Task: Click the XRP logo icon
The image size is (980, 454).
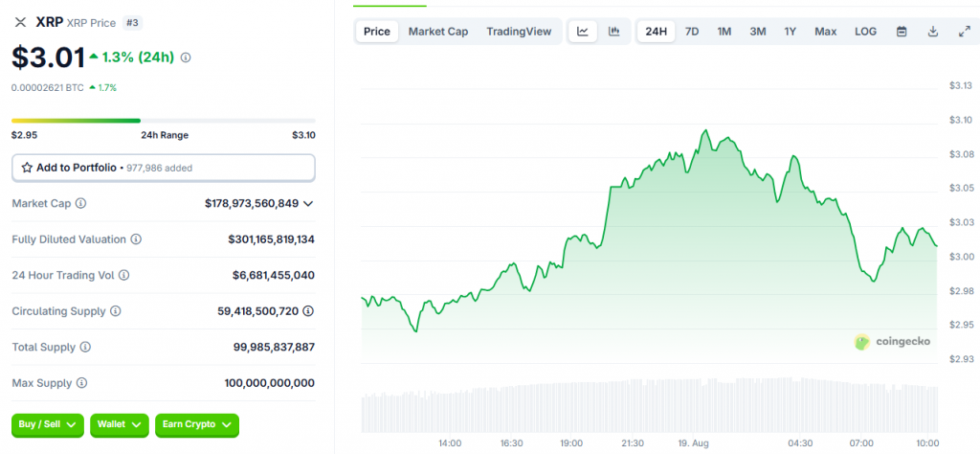Action: click(21, 23)
